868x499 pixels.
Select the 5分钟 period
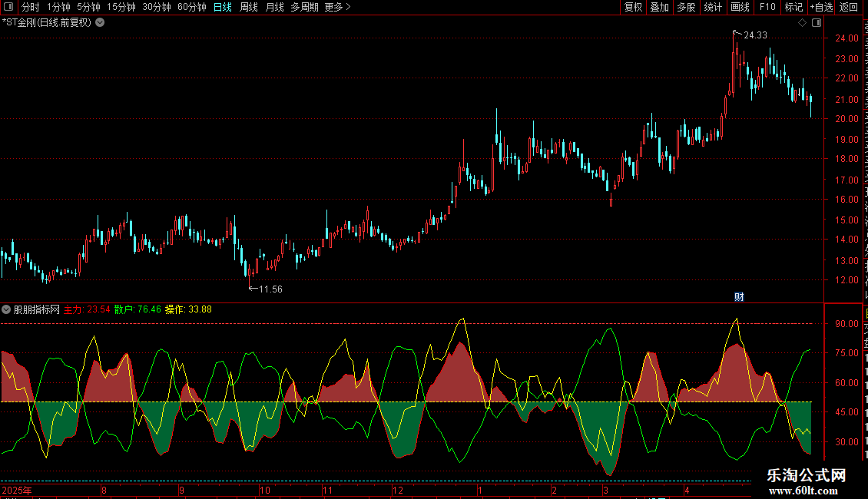coord(88,7)
